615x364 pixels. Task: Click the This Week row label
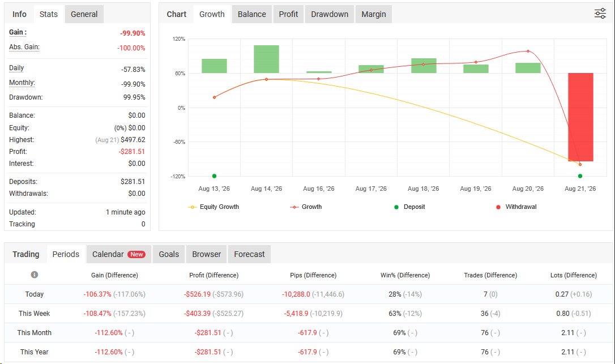click(35, 314)
